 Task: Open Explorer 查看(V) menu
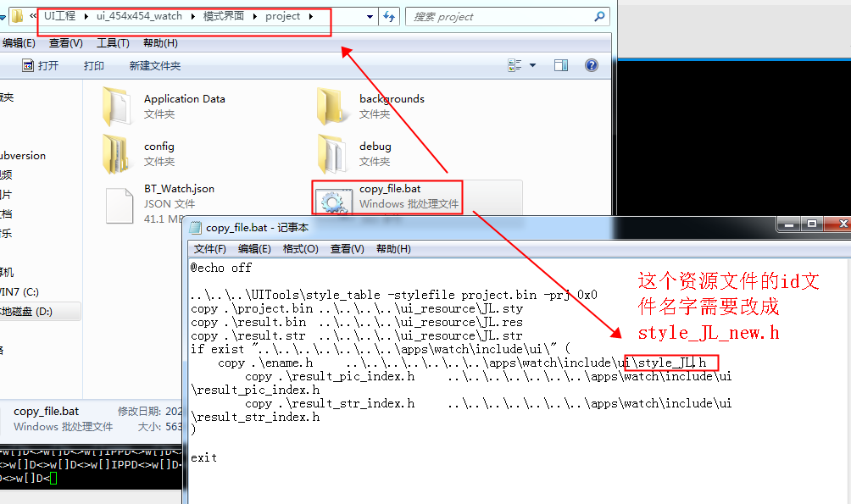[65, 43]
